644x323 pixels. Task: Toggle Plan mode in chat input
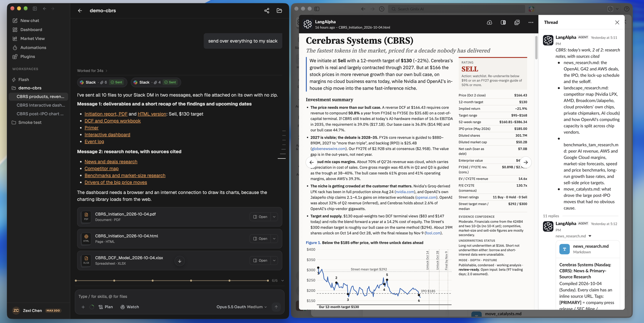(106, 307)
